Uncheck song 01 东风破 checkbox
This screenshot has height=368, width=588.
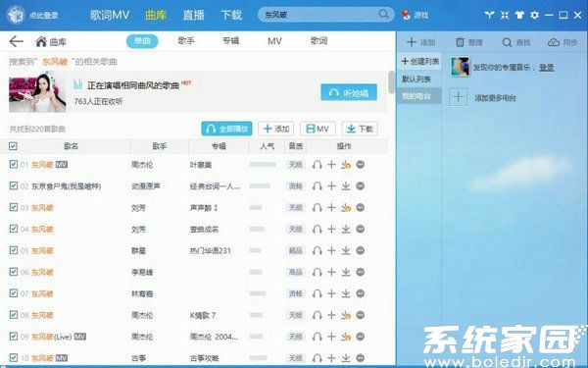coord(14,164)
